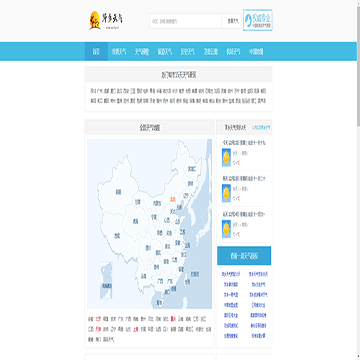The height and width of the screenshot is (360, 360).
Task: Click the day-after-tomorrow sunny weather icon
Action: pyautogui.click(x=226, y=229)
